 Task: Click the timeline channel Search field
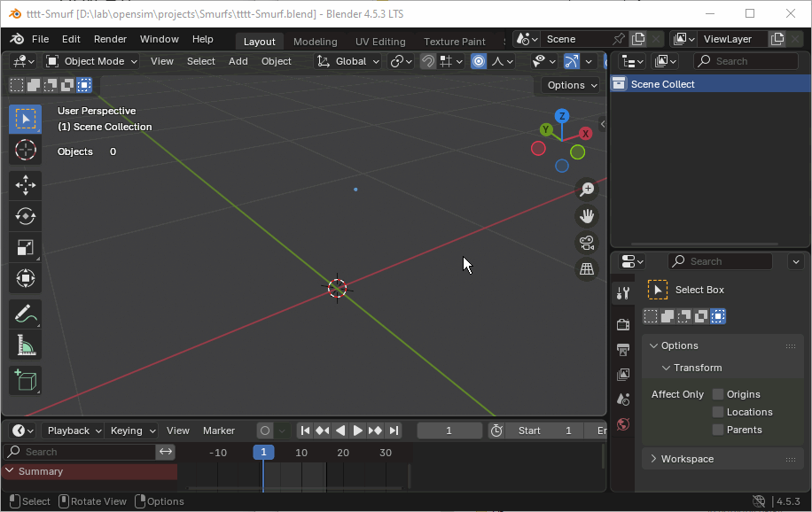[80, 452]
